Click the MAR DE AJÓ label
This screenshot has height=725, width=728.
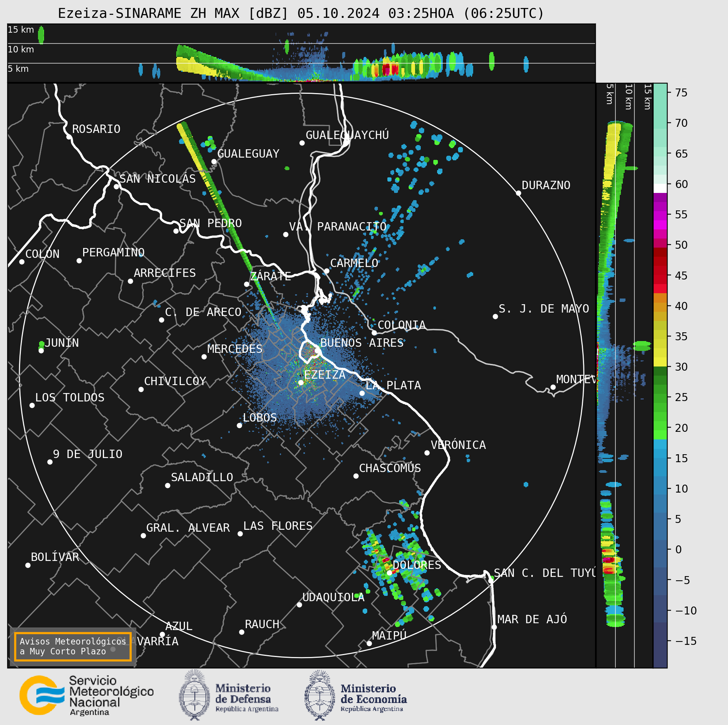(532, 619)
